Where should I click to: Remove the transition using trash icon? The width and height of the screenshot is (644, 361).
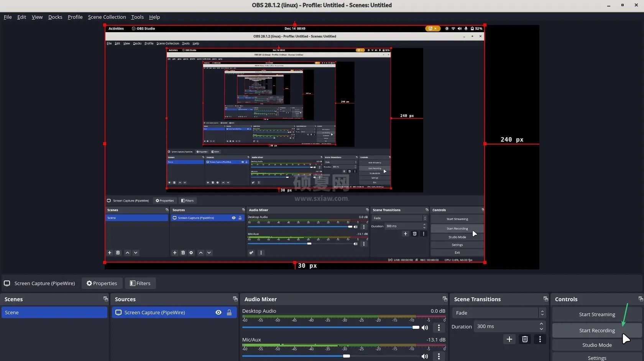point(525,339)
